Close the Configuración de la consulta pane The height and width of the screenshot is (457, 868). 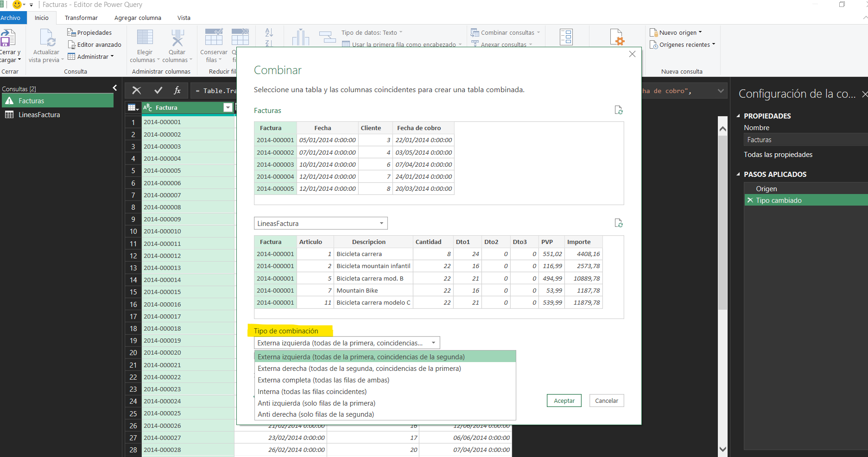tap(864, 94)
